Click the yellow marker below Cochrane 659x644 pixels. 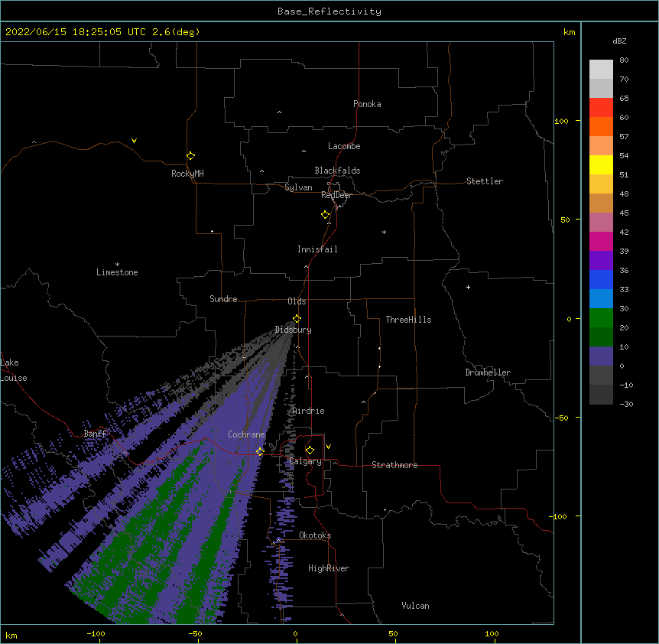click(260, 452)
